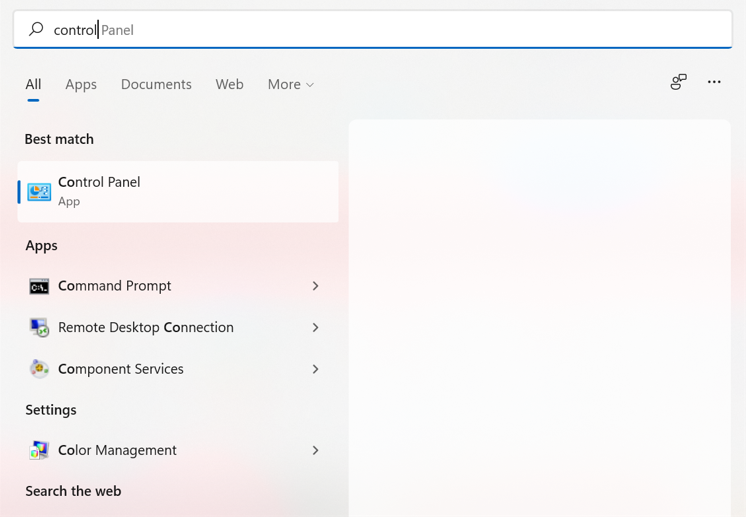746x520 pixels.
Task: Click the search magnifier icon
Action: 36,29
